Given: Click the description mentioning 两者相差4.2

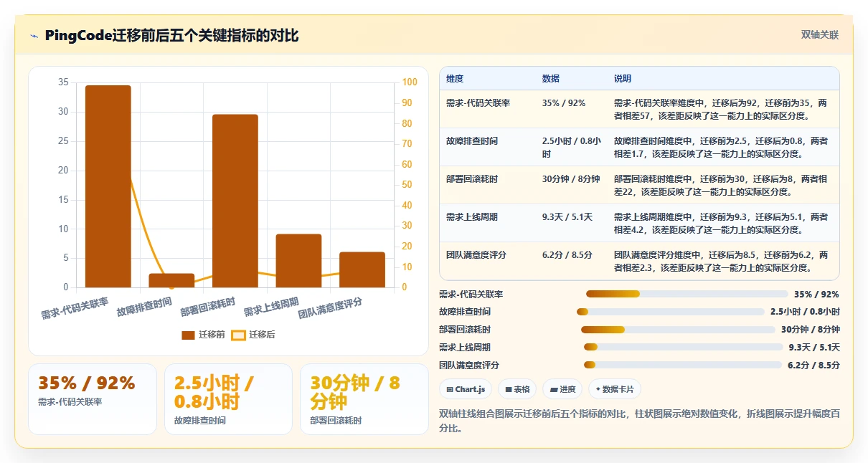Looking at the screenshot, I should pos(721,223).
